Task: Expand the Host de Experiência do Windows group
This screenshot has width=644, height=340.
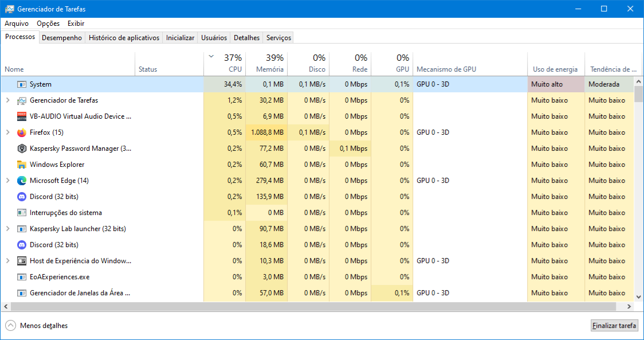Action: (7, 260)
